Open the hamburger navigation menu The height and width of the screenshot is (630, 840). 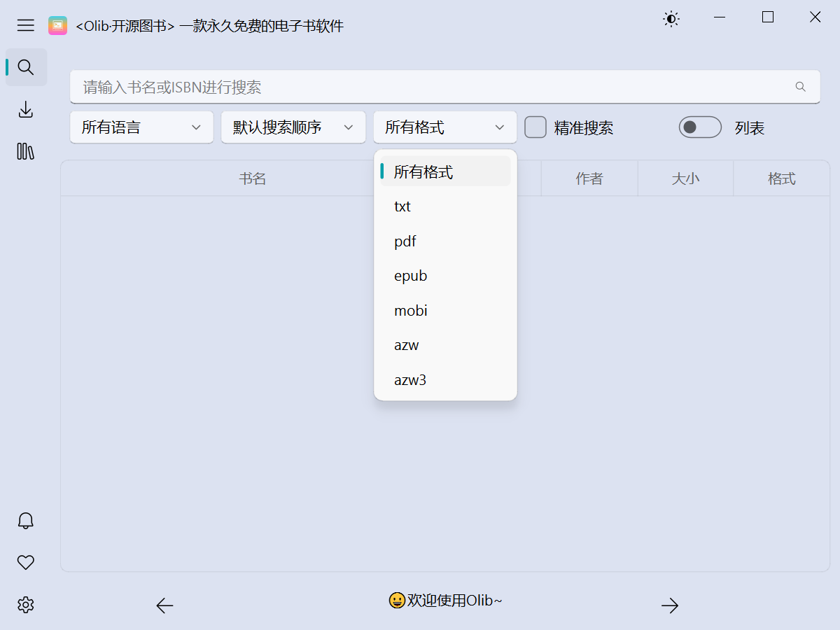(26, 25)
